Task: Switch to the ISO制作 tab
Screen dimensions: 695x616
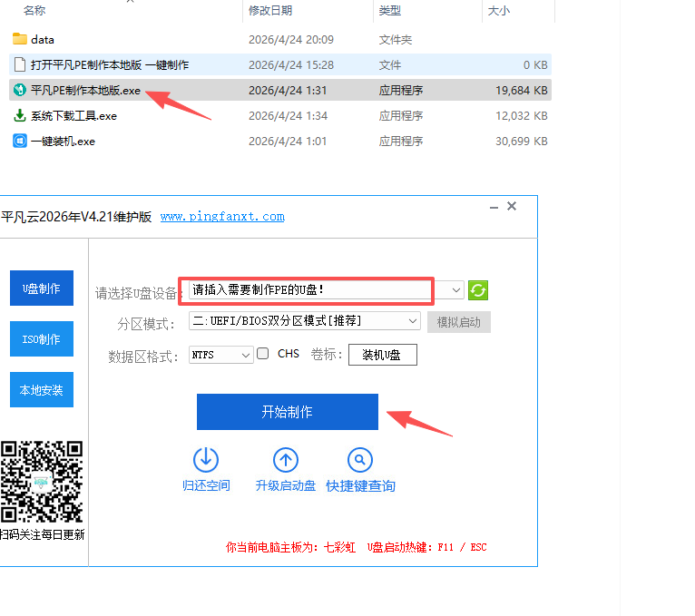Action: [42, 338]
